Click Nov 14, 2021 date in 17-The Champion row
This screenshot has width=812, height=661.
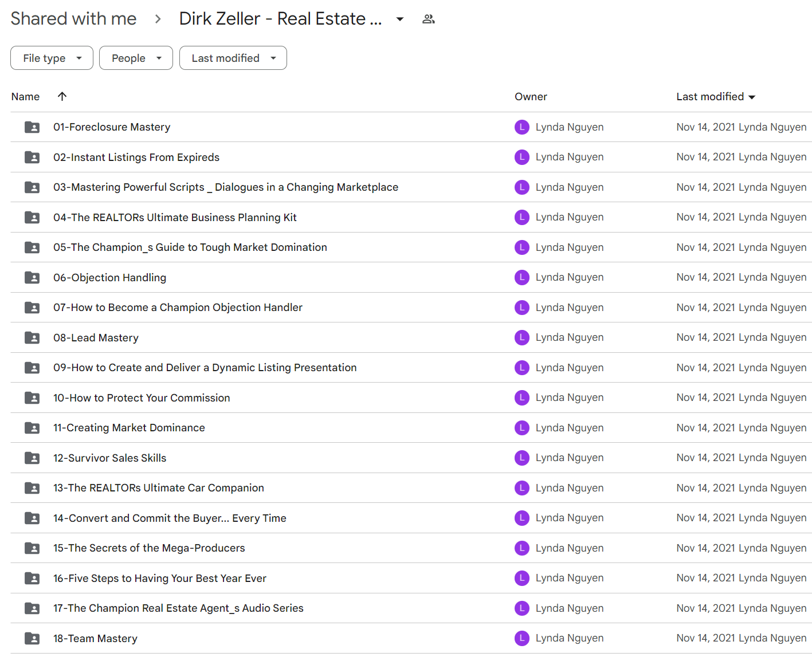[705, 608]
